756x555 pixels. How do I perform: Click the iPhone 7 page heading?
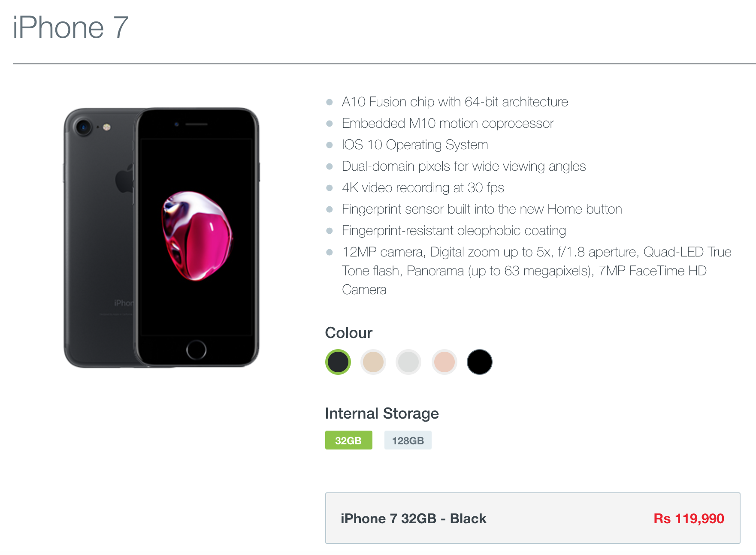(71, 27)
